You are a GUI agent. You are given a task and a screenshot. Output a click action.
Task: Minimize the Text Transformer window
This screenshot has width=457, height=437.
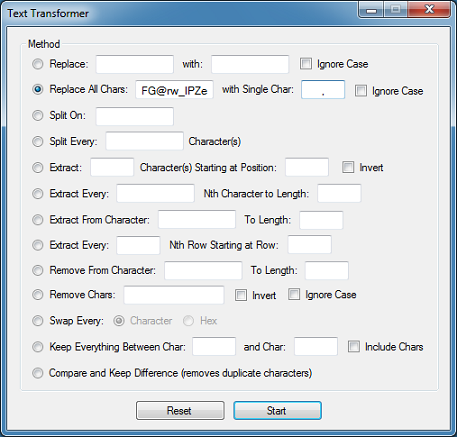(371, 10)
